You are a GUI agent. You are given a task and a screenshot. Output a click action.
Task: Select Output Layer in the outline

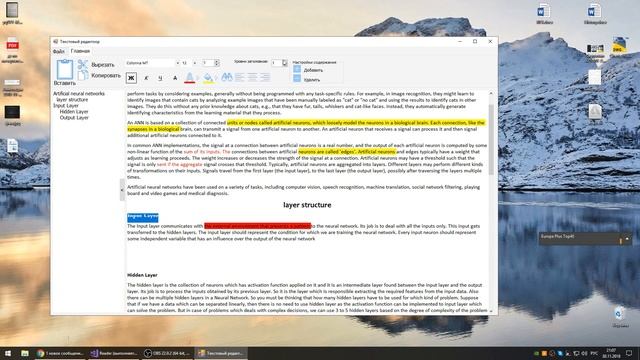coord(74,118)
